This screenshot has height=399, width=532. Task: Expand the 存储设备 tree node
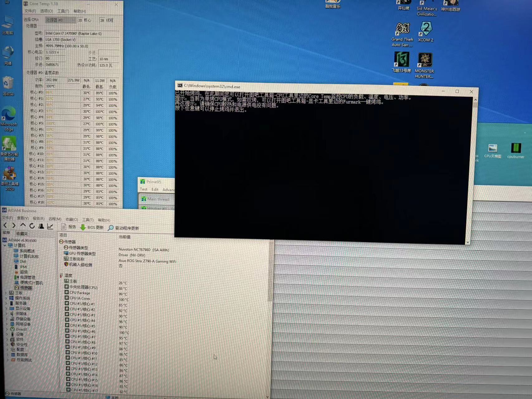click(7, 319)
